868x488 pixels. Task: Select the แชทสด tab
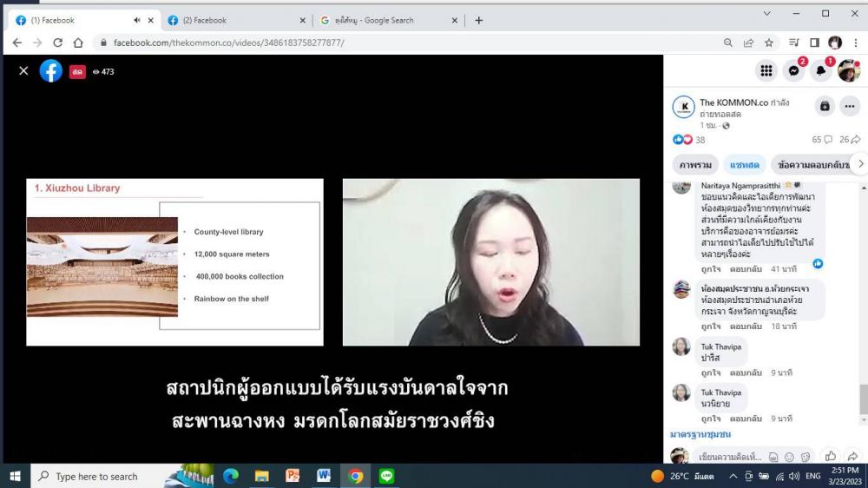pos(744,164)
